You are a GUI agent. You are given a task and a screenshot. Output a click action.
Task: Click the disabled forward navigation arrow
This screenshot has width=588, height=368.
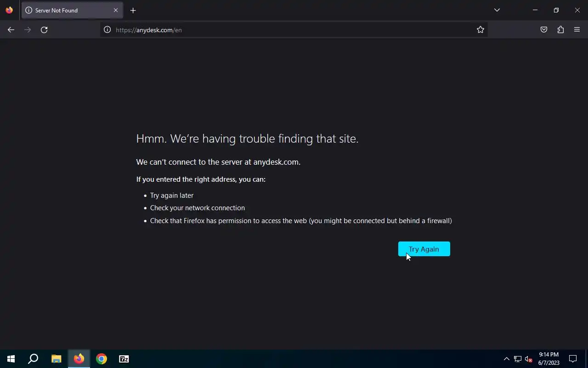28,30
